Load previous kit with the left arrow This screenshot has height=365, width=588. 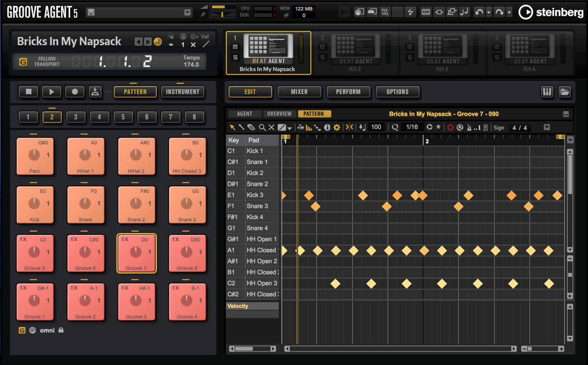tap(138, 42)
